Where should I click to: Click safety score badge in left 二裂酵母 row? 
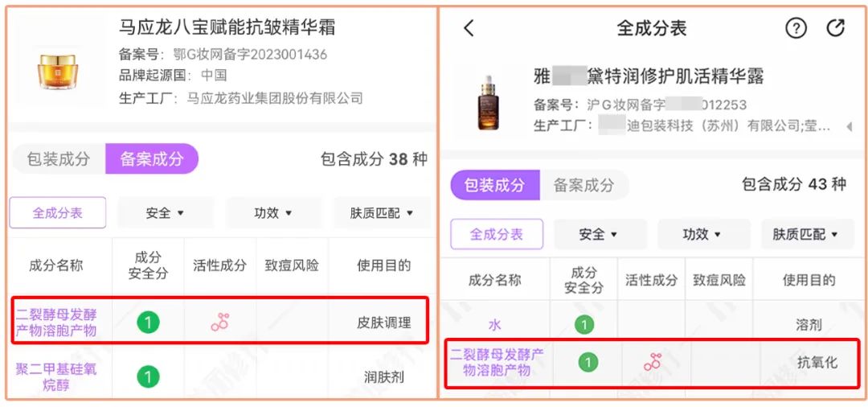(148, 323)
